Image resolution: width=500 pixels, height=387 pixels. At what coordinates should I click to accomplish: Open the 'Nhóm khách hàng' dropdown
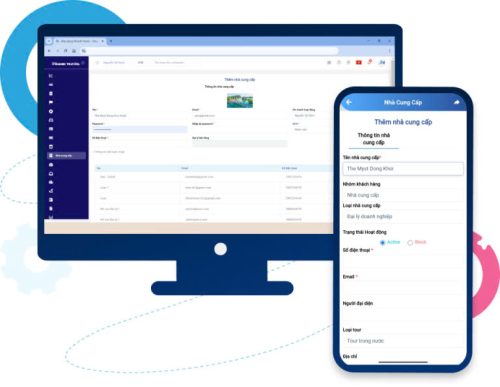[x=403, y=195]
